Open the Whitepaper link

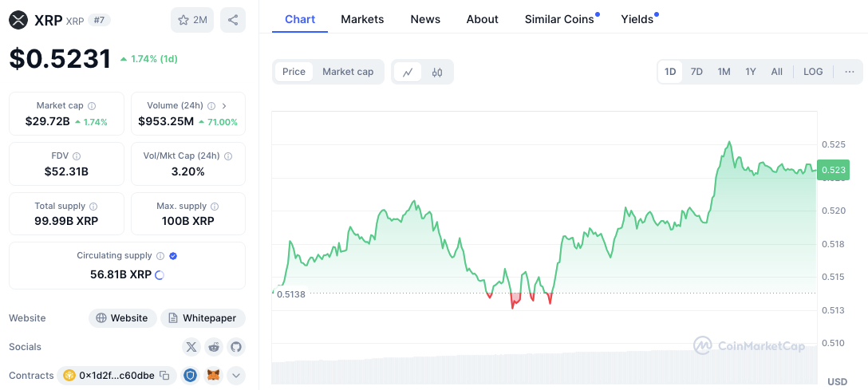pos(203,318)
